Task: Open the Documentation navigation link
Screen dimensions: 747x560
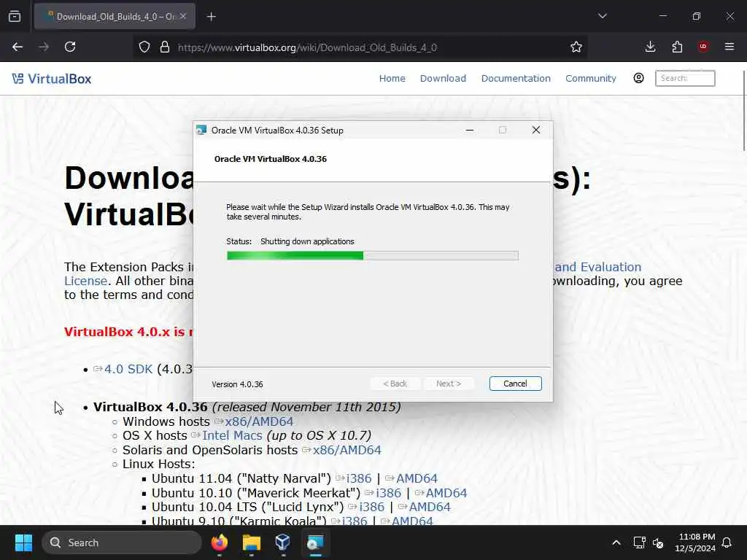Action: coord(516,78)
